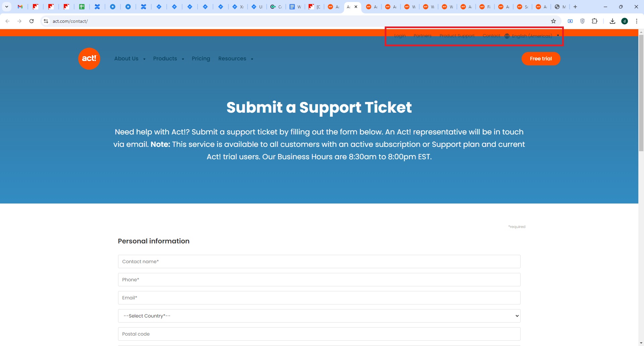Open the English (Americas) language selector

coord(532,36)
